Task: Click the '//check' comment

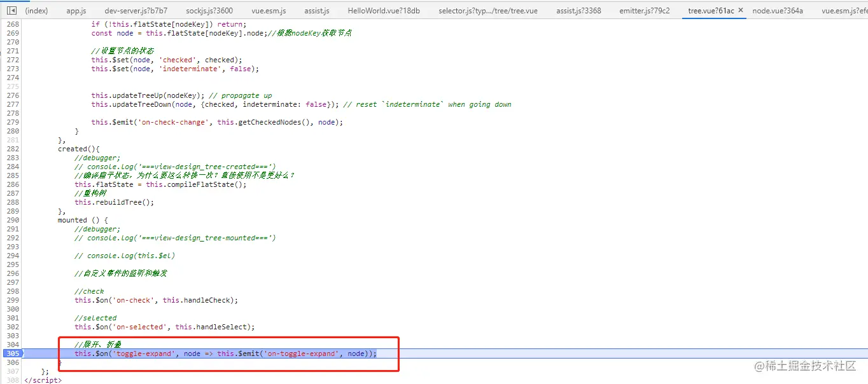Action: [x=89, y=291]
